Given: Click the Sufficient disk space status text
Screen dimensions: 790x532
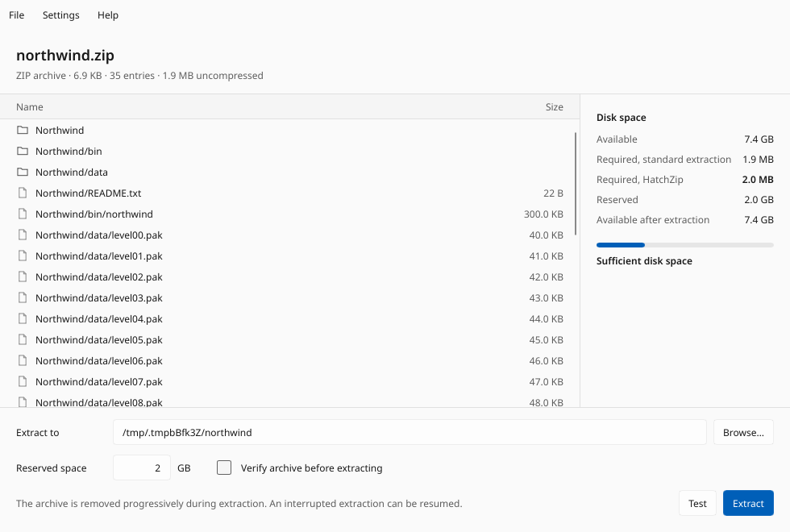Looking at the screenshot, I should click(644, 261).
